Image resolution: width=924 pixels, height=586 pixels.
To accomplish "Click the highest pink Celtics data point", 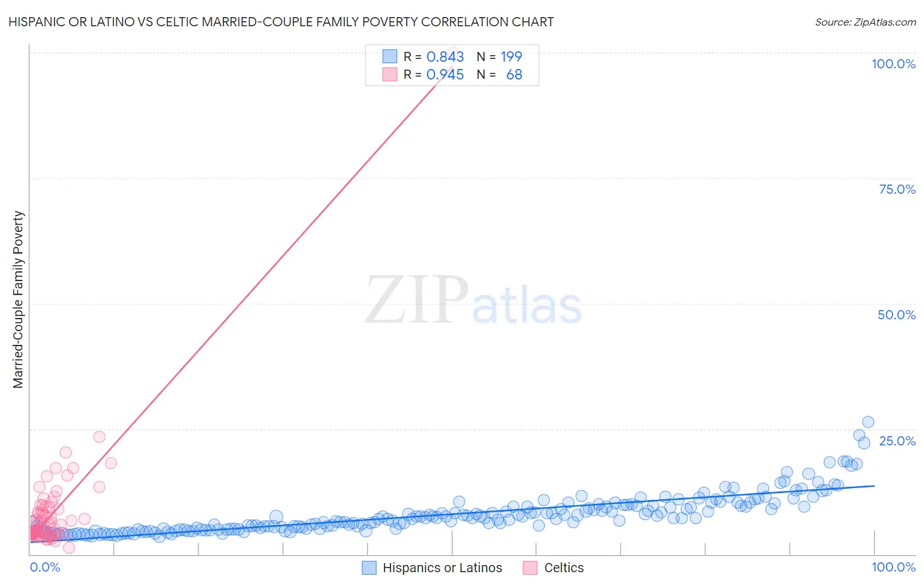I will pyautogui.click(x=99, y=437).
